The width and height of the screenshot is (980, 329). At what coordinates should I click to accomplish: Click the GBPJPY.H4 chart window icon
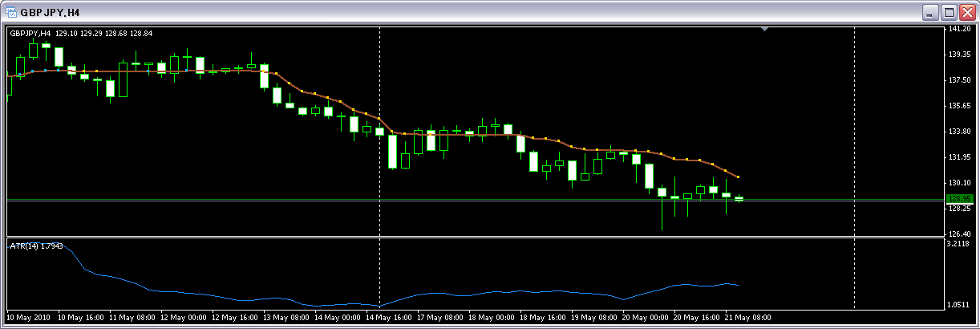(11, 13)
